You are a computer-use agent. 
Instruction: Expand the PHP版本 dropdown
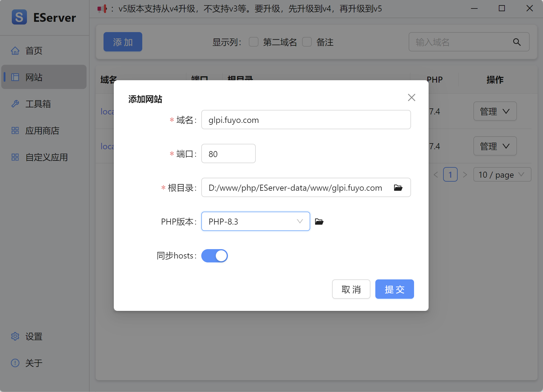pyautogui.click(x=255, y=222)
